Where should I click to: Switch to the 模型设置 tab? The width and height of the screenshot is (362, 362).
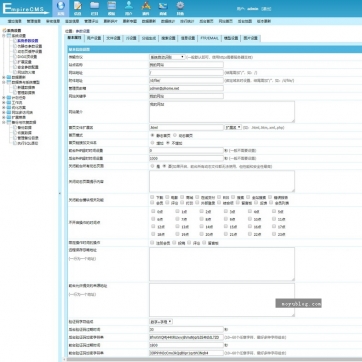pyautogui.click(x=231, y=38)
